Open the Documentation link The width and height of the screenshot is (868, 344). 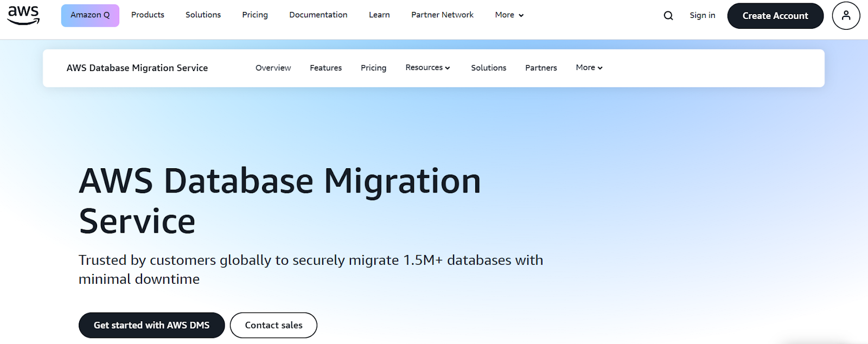(x=318, y=15)
